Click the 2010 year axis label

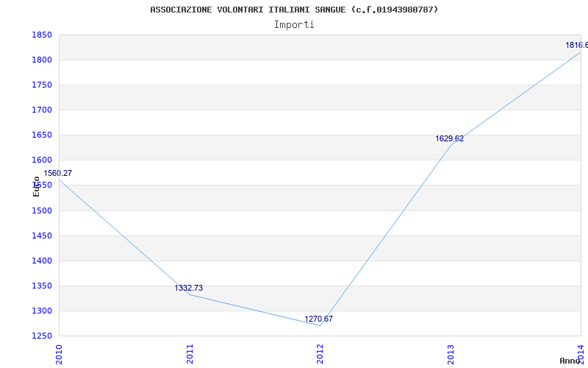[59, 354]
